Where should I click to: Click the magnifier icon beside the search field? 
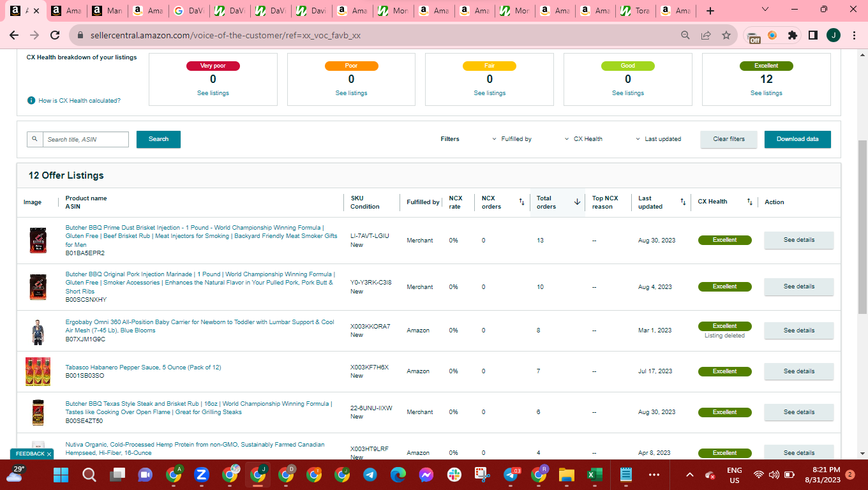coord(34,139)
